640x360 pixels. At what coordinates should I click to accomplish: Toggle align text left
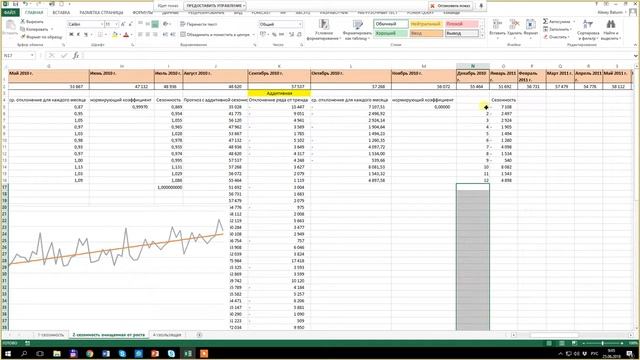pos(140,35)
